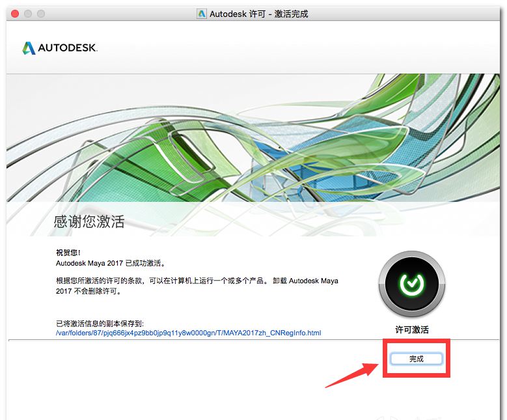The height and width of the screenshot is (420, 507).
Task: Click the 祝贺您! congratulation text
Action: pos(68,253)
